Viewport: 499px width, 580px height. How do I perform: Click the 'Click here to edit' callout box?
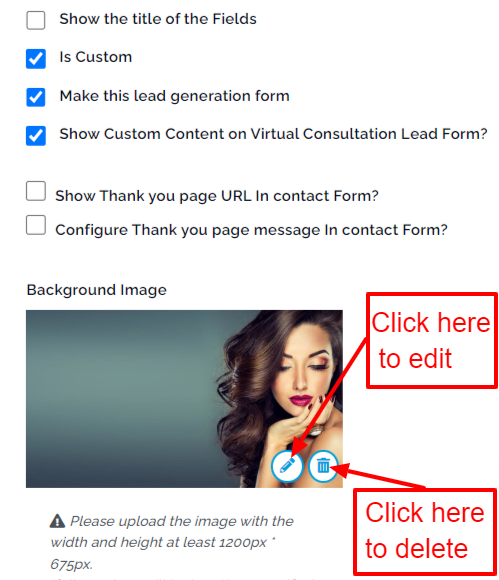(432, 340)
